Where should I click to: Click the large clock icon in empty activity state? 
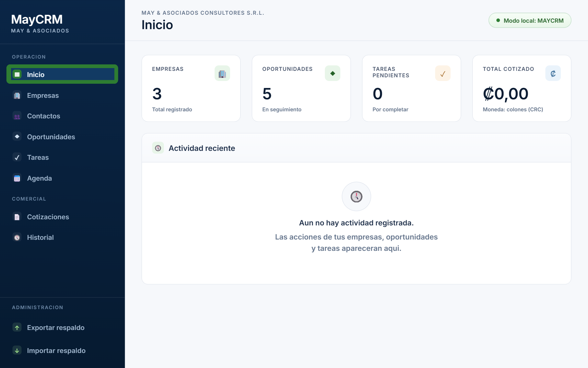356,197
